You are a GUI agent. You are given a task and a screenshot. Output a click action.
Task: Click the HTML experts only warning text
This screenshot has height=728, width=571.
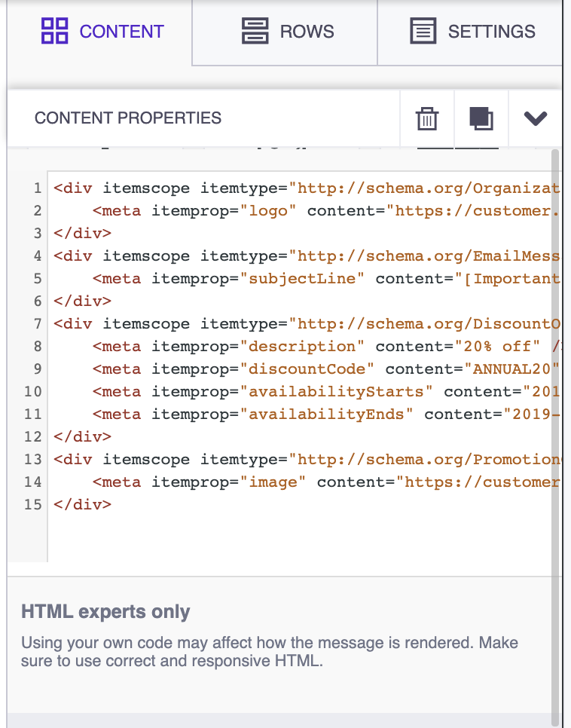(x=107, y=612)
